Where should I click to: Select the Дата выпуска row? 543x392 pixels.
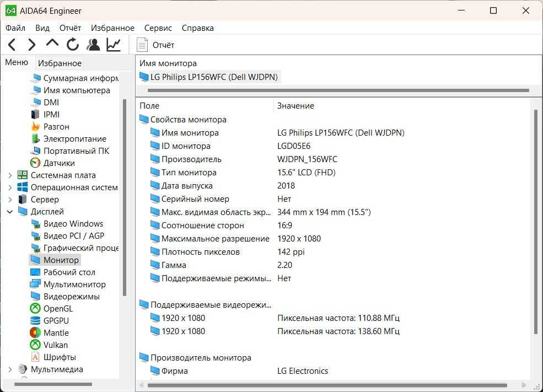(x=333, y=186)
